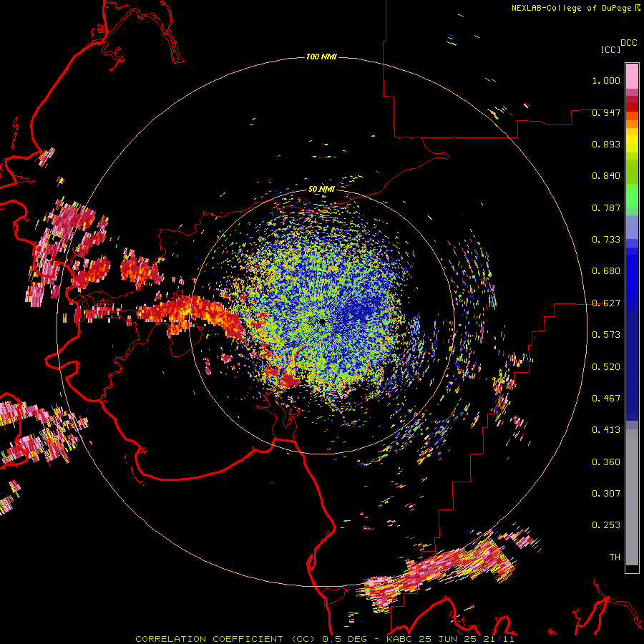Viewport: 644px width, 644px height.
Task: Click the Correlation Coefficient caption at the bottom
Action: tap(324, 639)
